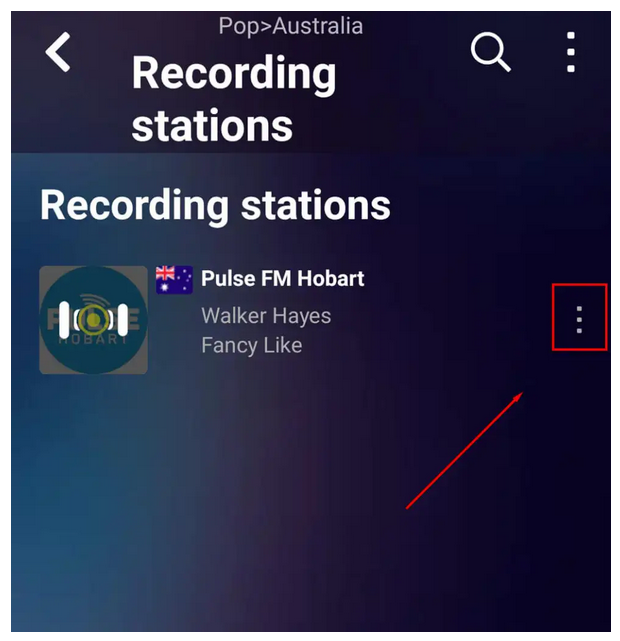This screenshot has height=641, width=620.
Task: Open options for Pulse FM Hobart
Action: coord(579,319)
